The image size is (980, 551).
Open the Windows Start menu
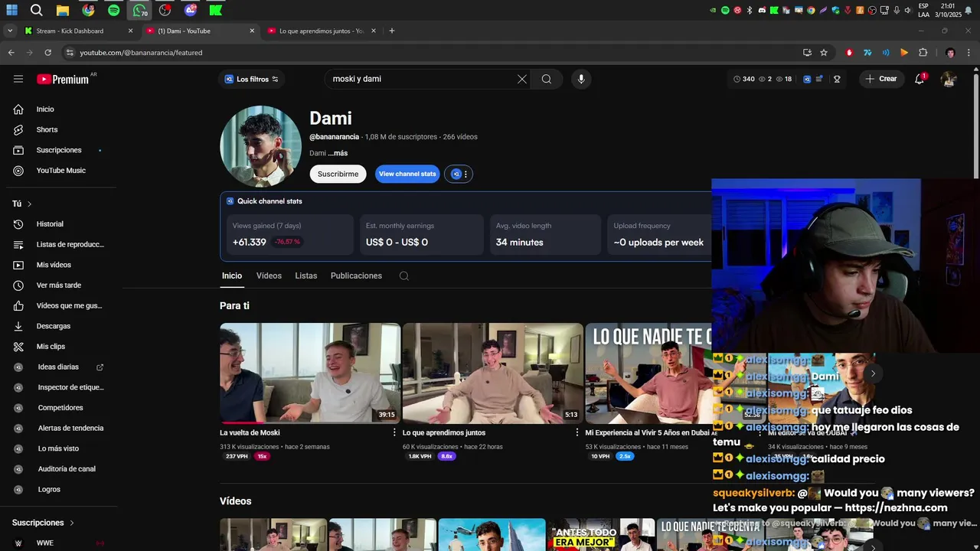(11, 11)
